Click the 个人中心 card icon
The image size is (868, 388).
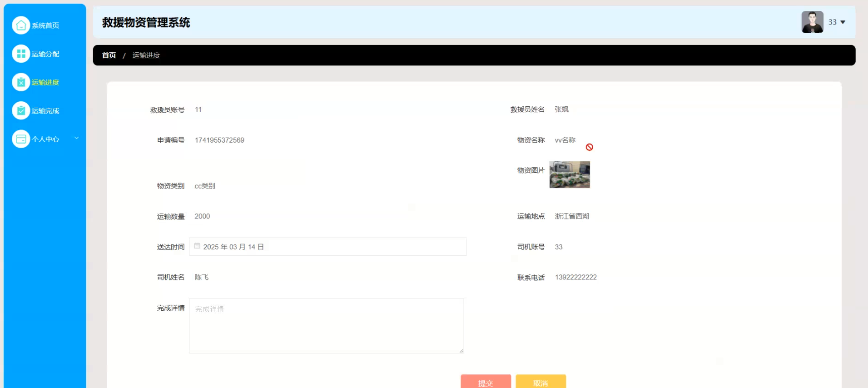[x=21, y=139]
